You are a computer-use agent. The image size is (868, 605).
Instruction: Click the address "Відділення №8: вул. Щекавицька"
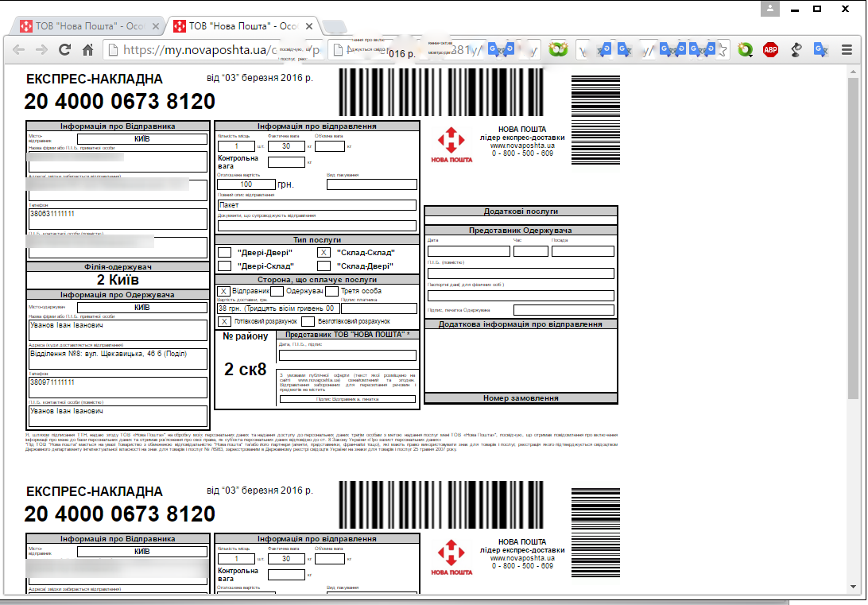(108, 353)
